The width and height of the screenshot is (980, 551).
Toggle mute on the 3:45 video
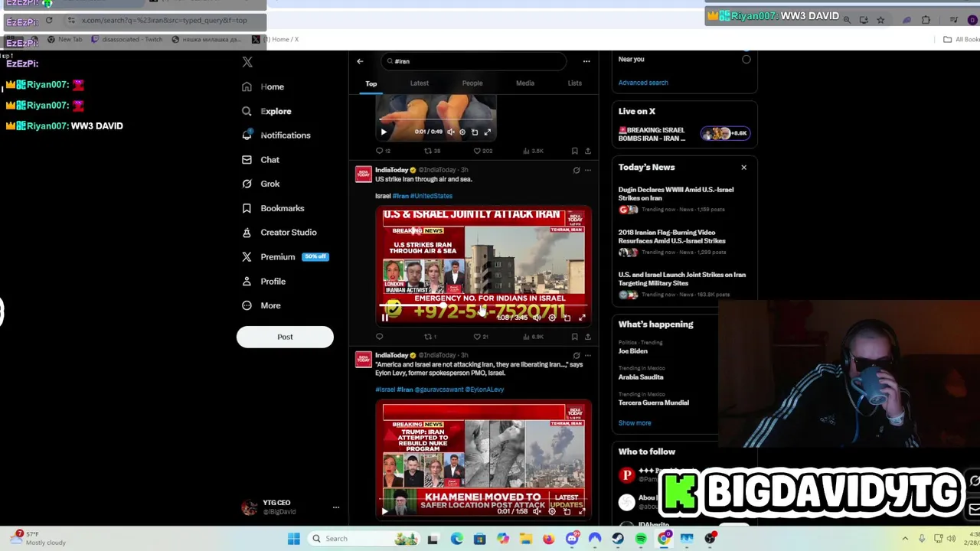tap(536, 318)
